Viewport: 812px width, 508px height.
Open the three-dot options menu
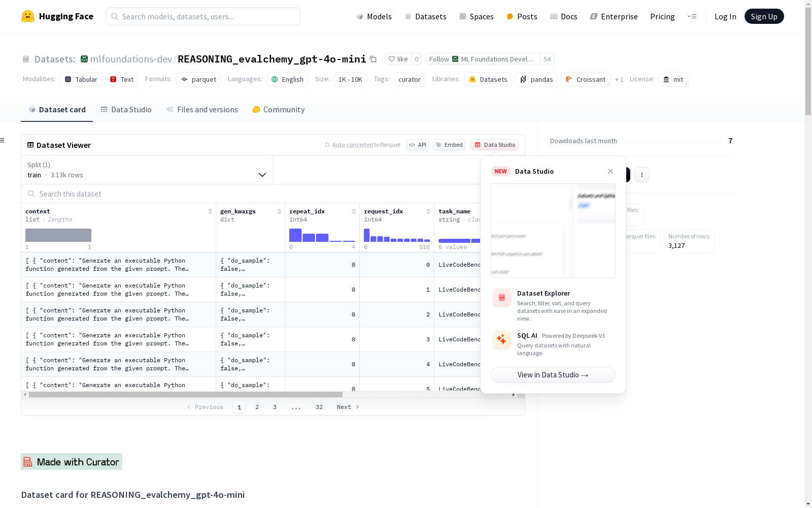click(642, 175)
